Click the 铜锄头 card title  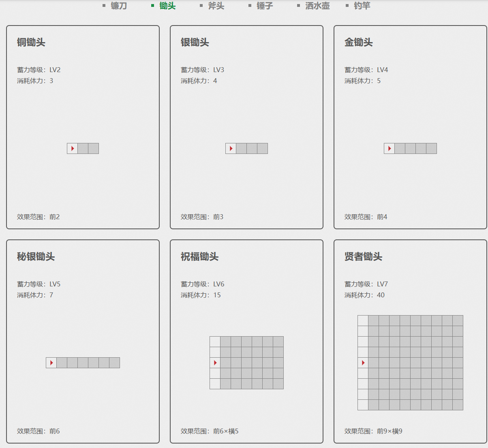(31, 43)
